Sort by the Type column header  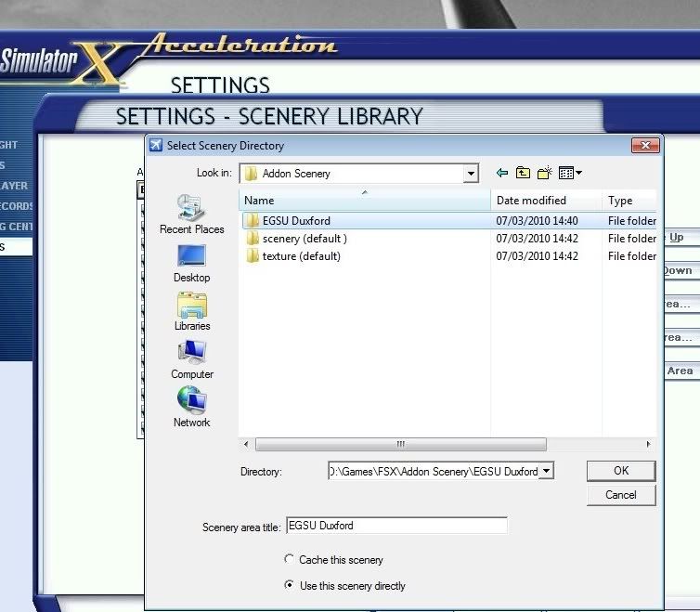629,200
